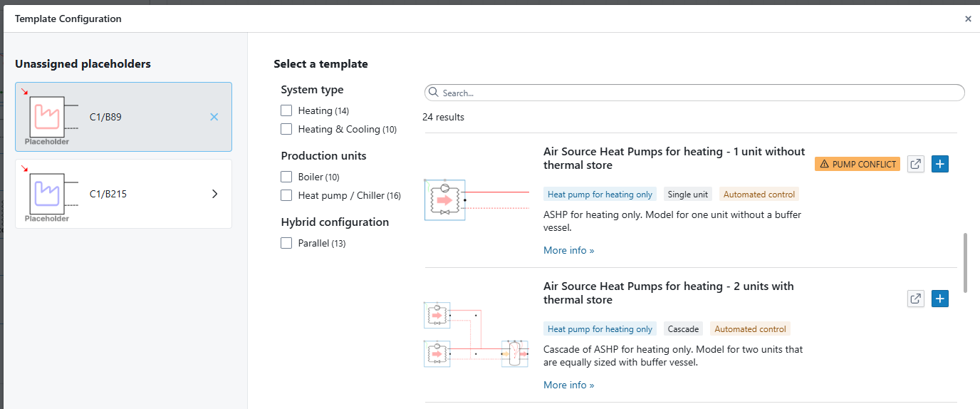This screenshot has width=980, height=409.
Task: Tick the Heat pump / Chiller checkbox
Action: 286,195
